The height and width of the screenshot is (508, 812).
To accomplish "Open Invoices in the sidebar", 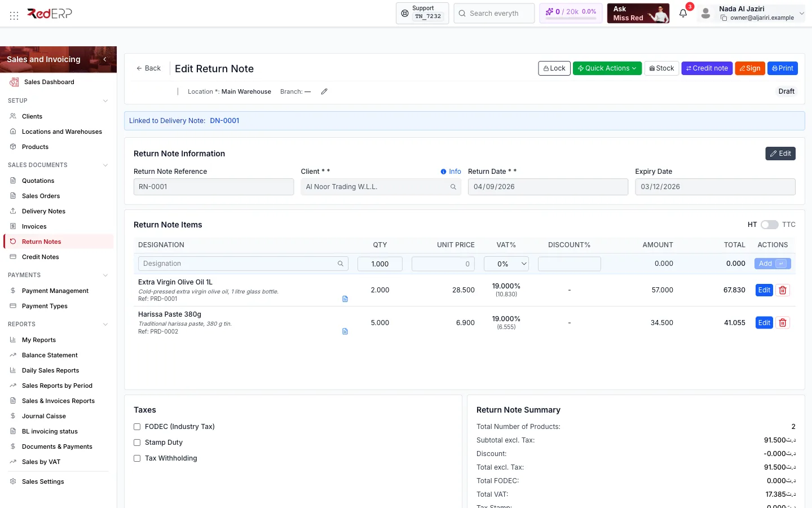I will point(34,226).
